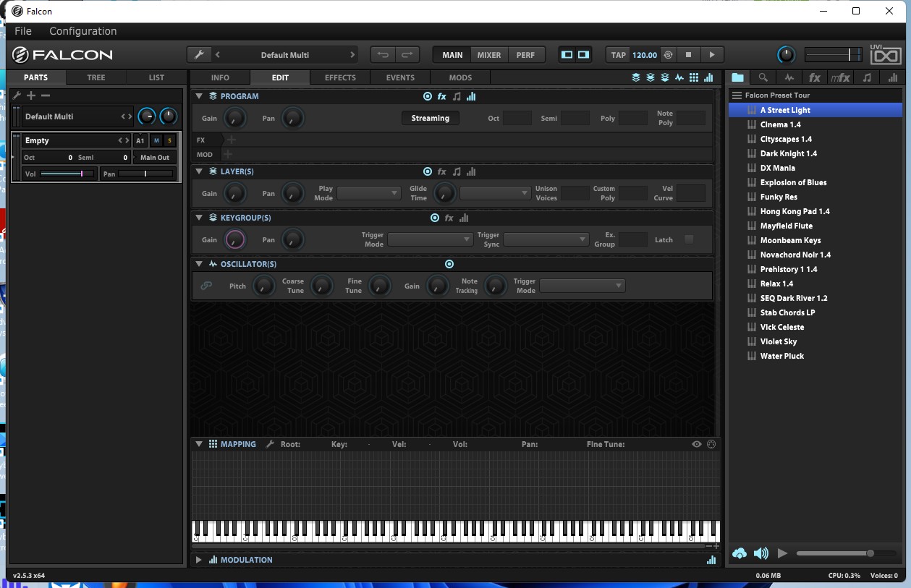This screenshot has height=588, width=911.
Task: Open the TREE tab
Action: pos(96,77)
